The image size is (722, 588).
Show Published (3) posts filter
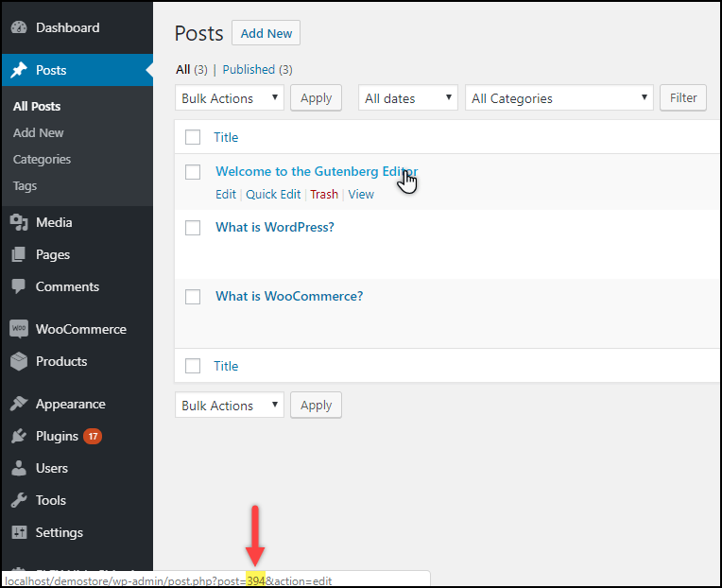[x=257, y=70]
